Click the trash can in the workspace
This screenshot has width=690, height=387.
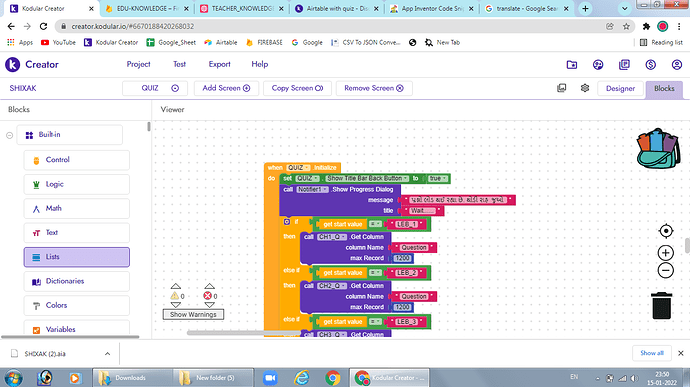661,305
